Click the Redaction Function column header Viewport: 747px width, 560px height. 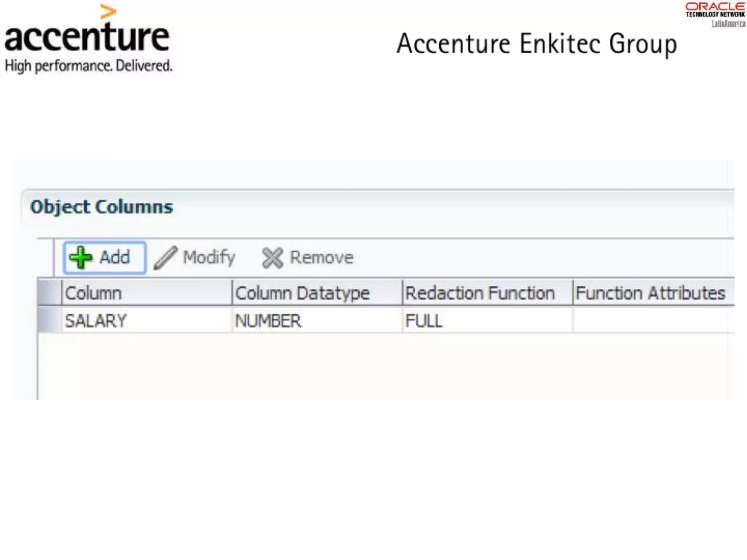[x=487, y=293]
